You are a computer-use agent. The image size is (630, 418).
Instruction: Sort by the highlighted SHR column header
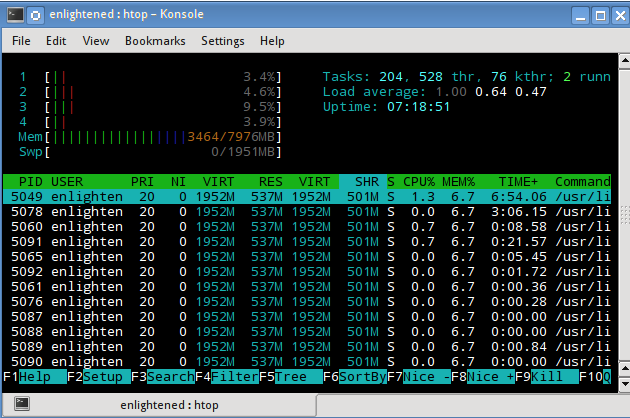click(363, 182)
